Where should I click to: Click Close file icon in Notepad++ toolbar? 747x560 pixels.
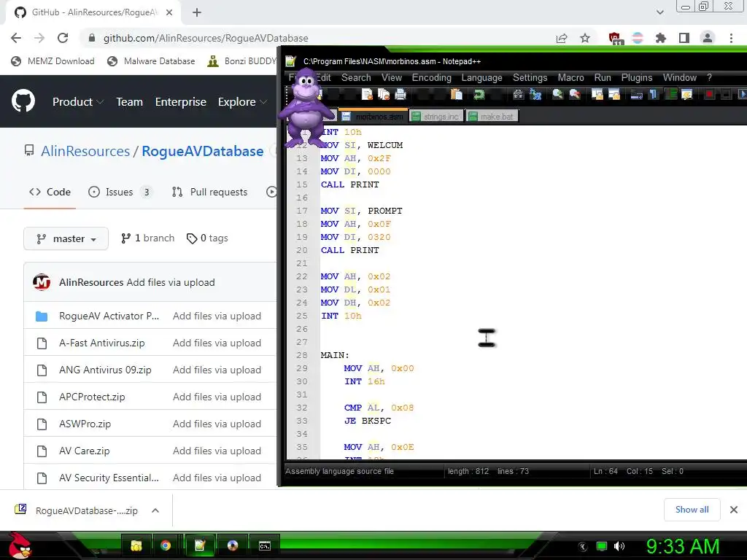tap(367, 94)
